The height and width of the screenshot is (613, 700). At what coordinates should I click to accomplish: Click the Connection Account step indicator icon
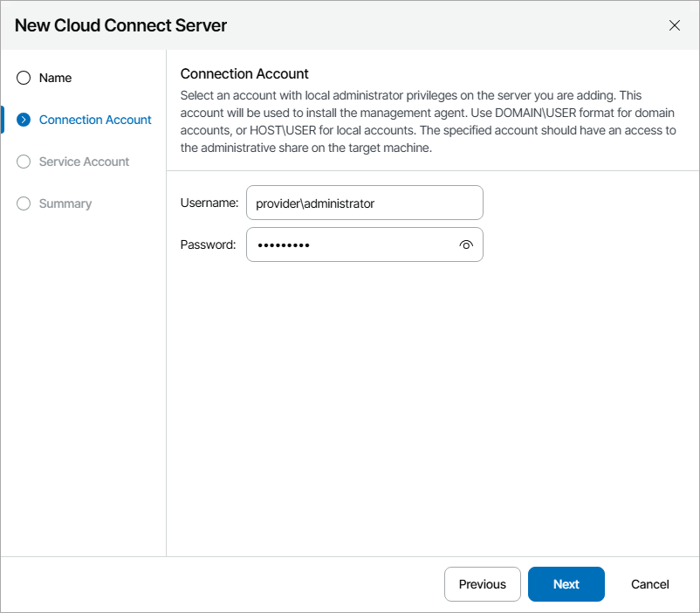click(23, 120)
